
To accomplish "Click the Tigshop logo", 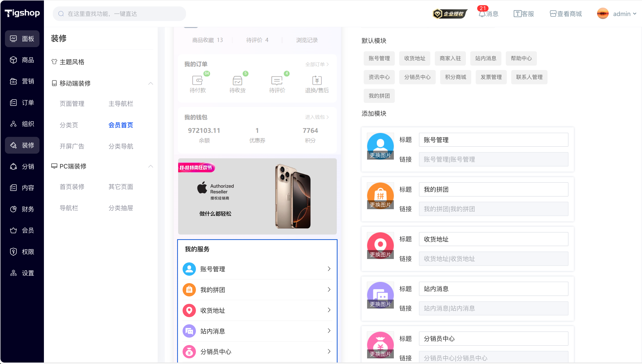I will point(22,13).
